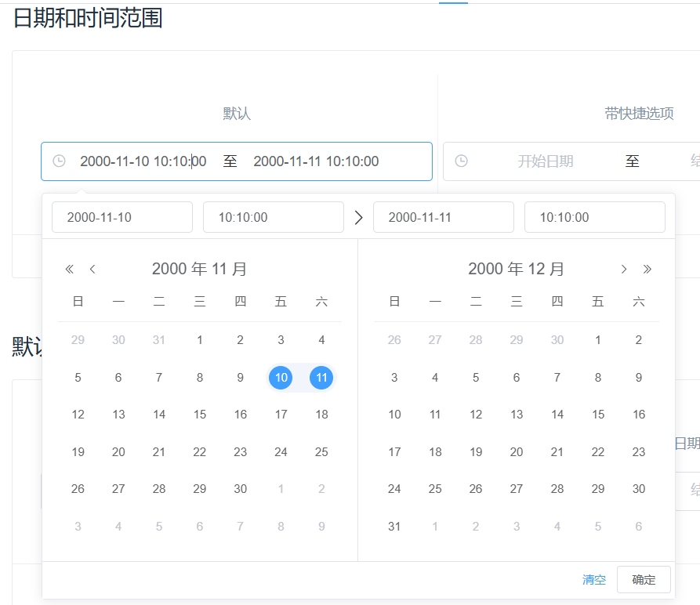
Task: Open the start time 10:10:00 field
Action: click(273, 217)
